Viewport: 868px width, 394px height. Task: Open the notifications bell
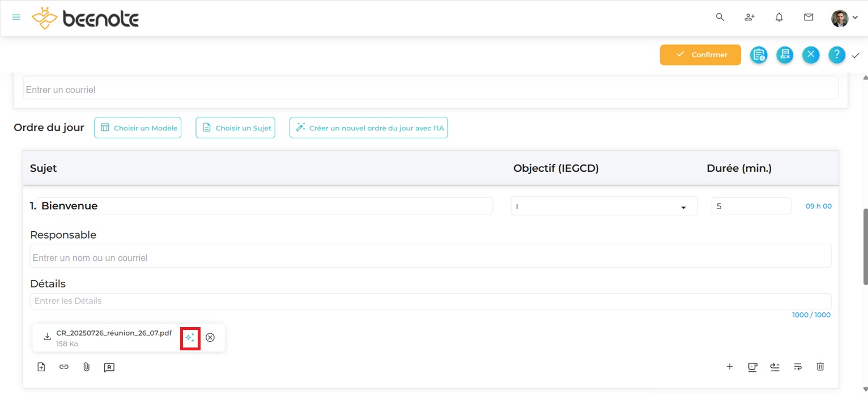779,18
